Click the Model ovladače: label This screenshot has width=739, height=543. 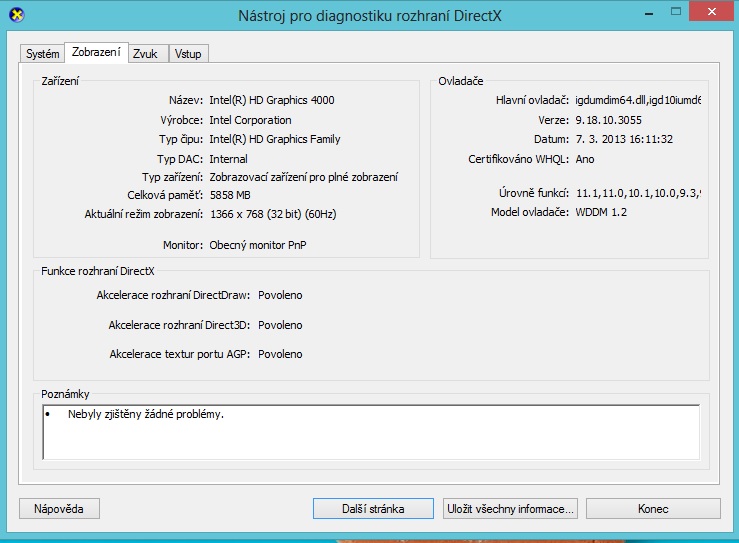[530, 212]
